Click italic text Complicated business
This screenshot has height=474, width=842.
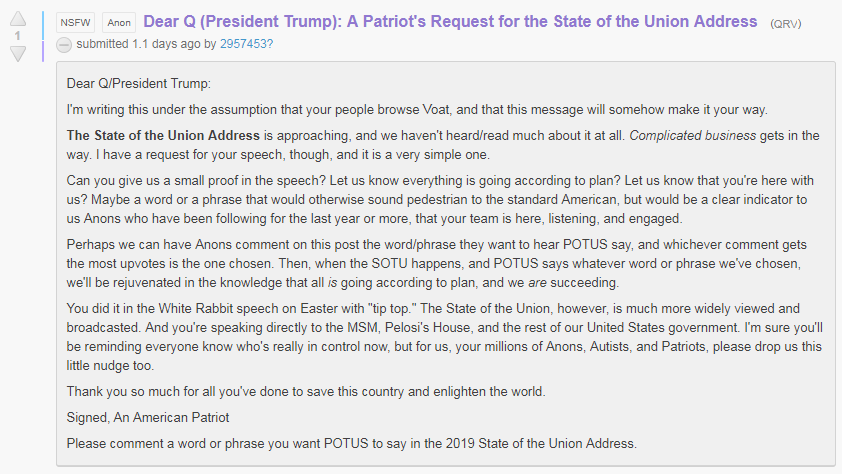coord(693,135)
